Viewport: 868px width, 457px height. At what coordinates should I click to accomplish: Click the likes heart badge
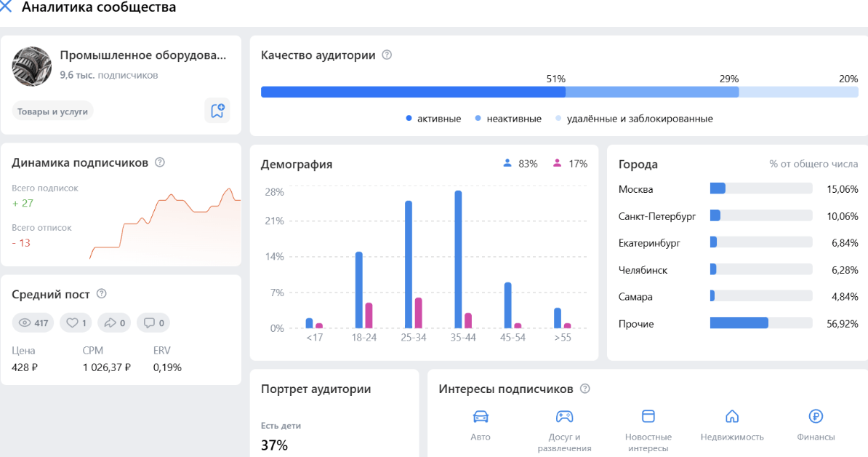76,323
